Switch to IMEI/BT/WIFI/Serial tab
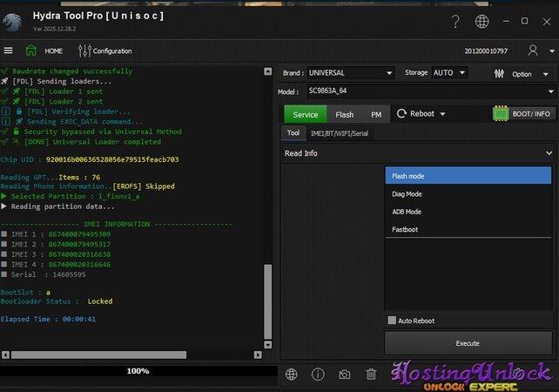 click(339, 133)
